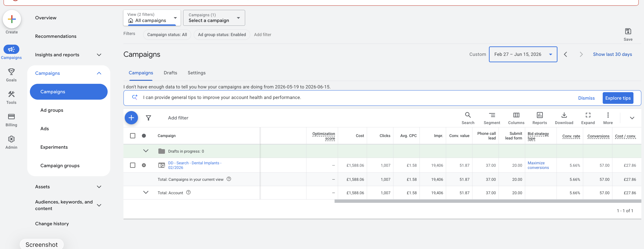Open Recommendations in sidebar
The width and height of the screenshot is (644, 249).
(56, 36)
